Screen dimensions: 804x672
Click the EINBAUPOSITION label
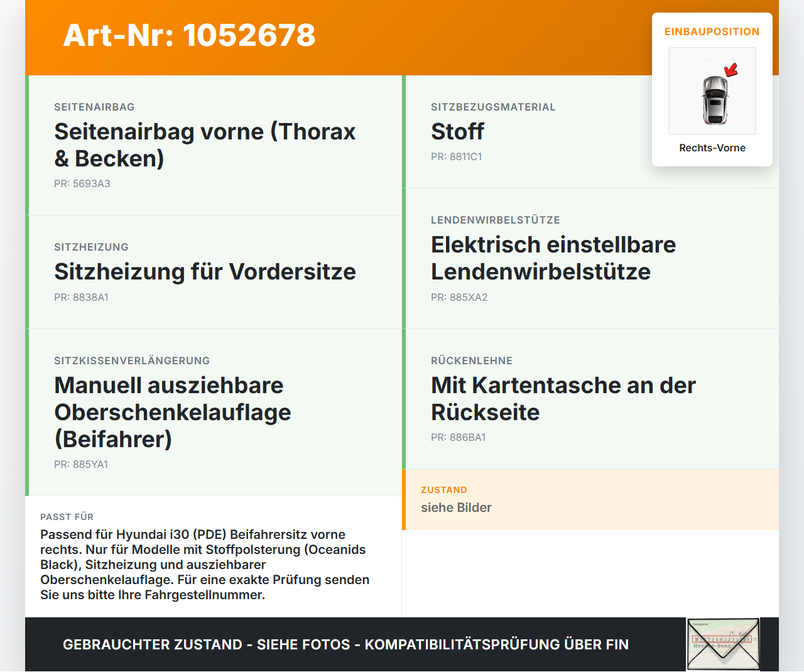click(712, 31)
